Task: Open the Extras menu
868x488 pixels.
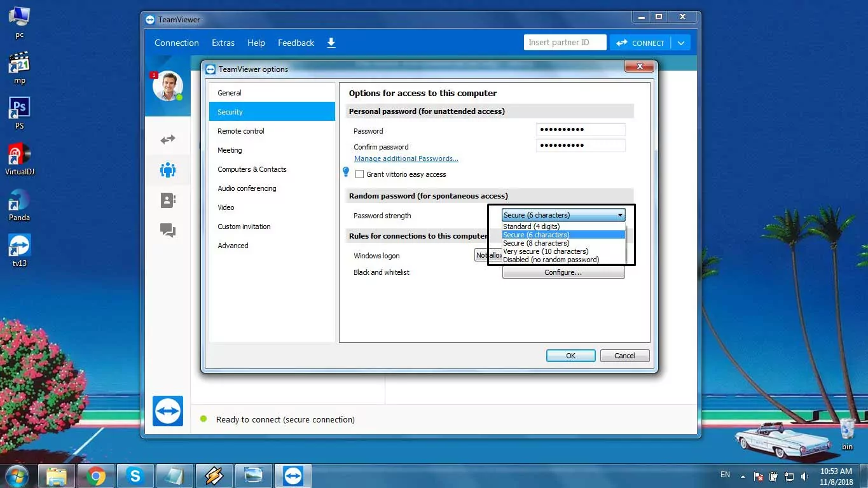Action: click(223, 43)
